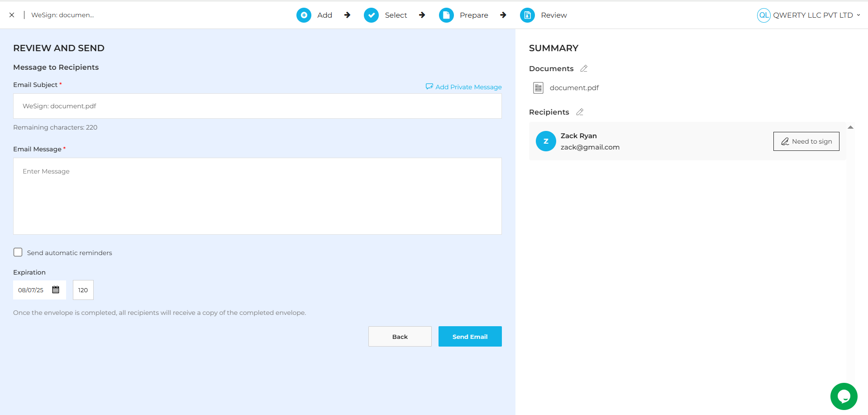This screenshot has width=868, height=415.
Task: Click the Review step icon
Action: [527, 15]
